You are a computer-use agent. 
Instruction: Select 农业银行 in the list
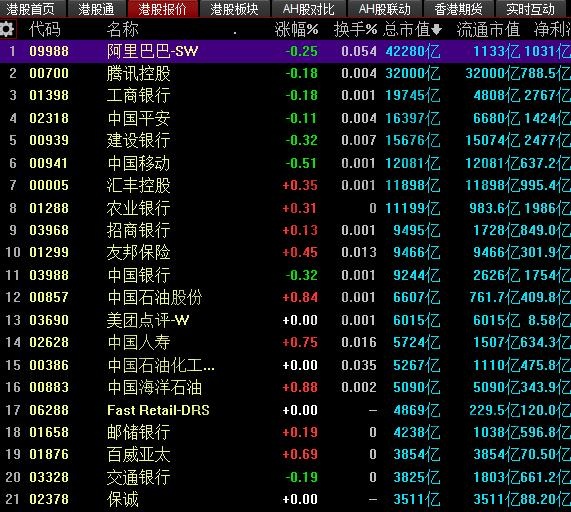click(x=138, y=208)
